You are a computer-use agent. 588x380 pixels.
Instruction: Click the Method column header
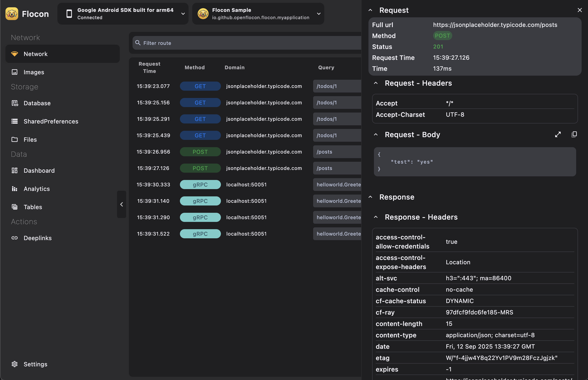click(x=195, y=67)
